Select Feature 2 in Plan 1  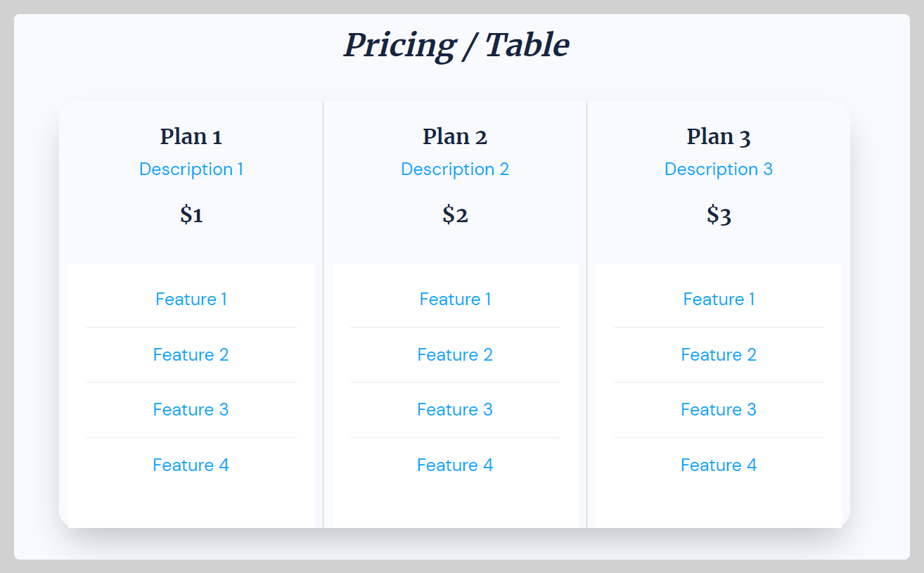click(191, 354)
